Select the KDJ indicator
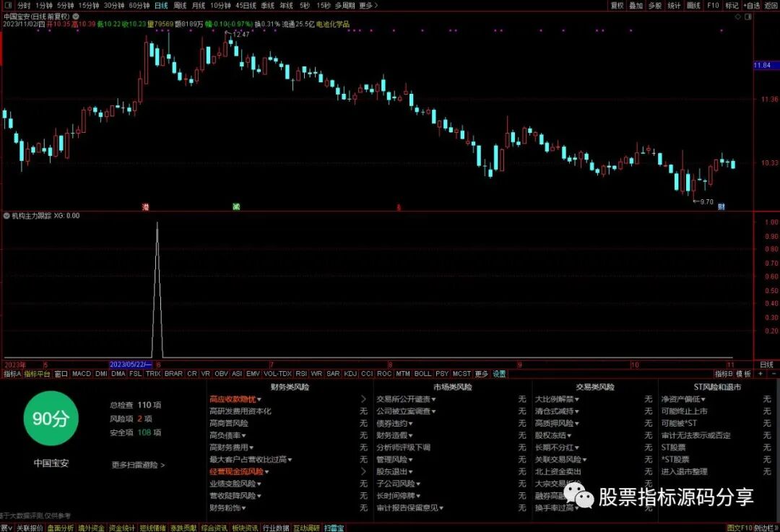The height and width of the screenshot is (532, 780). tap(350, 373)
